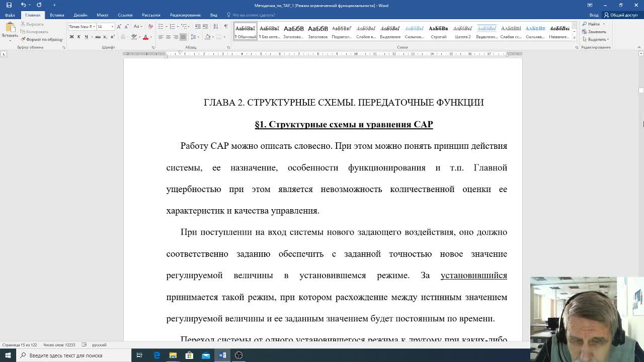Decrease paragraph indent

click(198, 26)
